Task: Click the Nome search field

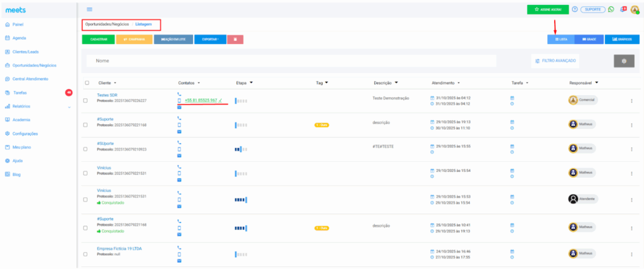Action: point(289,61)
